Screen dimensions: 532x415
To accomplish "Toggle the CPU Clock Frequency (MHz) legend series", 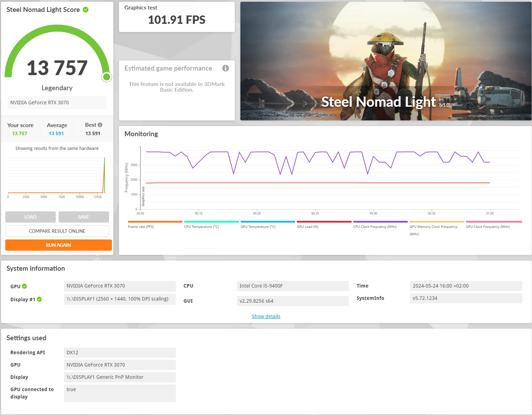I will pos(380,225).
